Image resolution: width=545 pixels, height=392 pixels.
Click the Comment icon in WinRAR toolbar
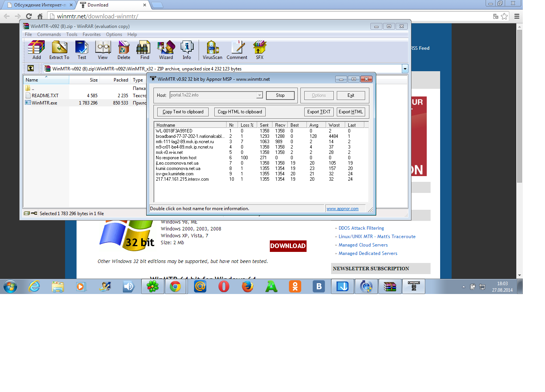pyautogui.click(x=237, y=50)
